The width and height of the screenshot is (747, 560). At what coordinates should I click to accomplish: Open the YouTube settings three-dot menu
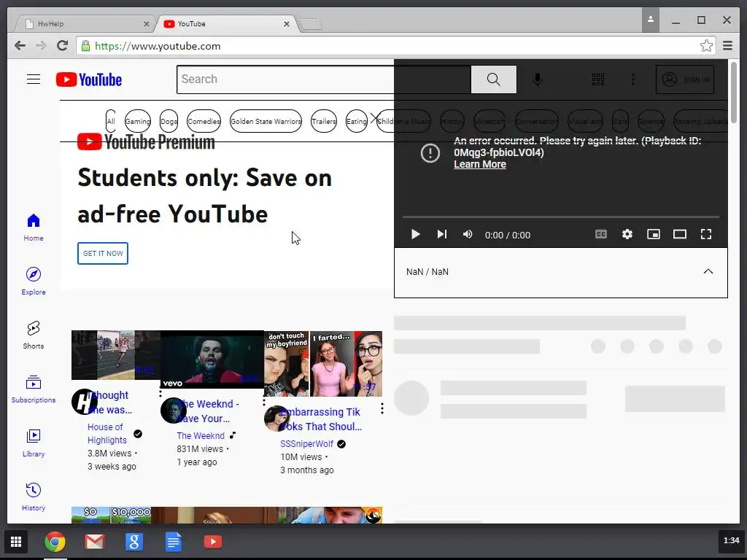point(632,79)
